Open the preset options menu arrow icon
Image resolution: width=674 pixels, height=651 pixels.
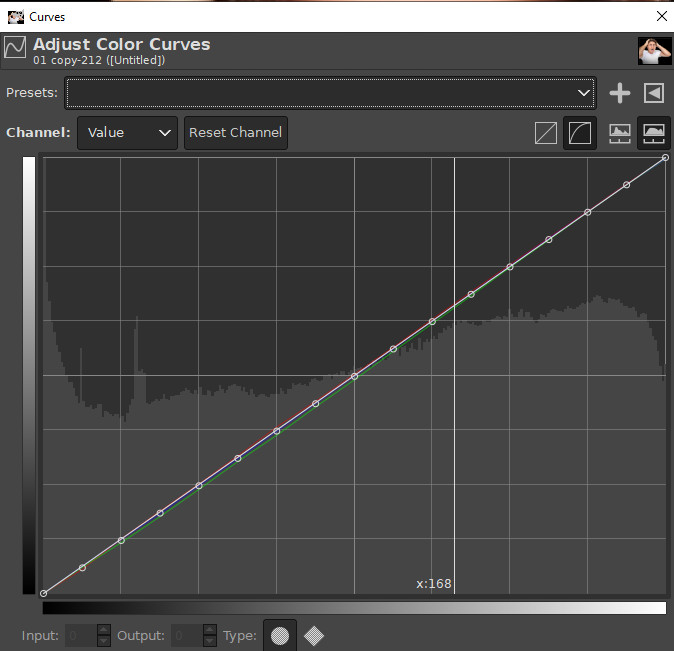(654, 93)
